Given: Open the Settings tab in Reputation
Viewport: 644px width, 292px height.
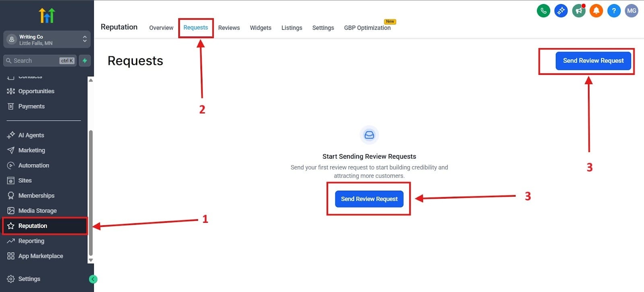Looking at the screenshot, I should pos(323,28).
